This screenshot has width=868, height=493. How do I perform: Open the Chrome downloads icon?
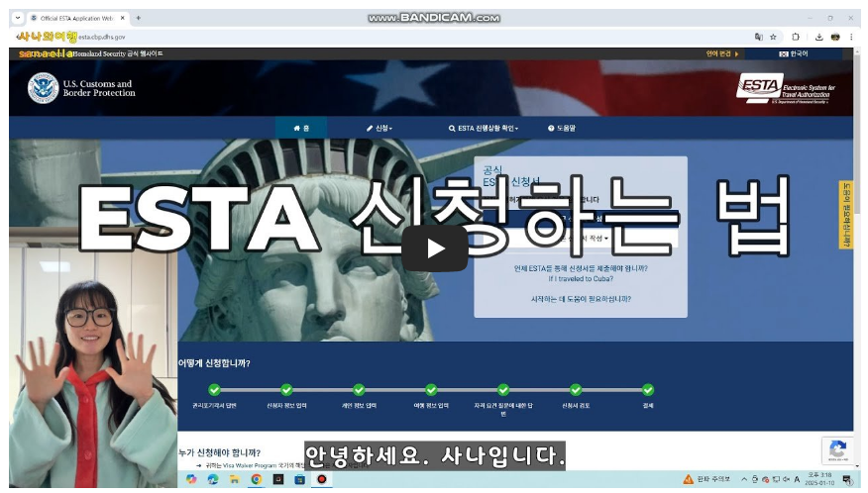(x=818, y=37)
